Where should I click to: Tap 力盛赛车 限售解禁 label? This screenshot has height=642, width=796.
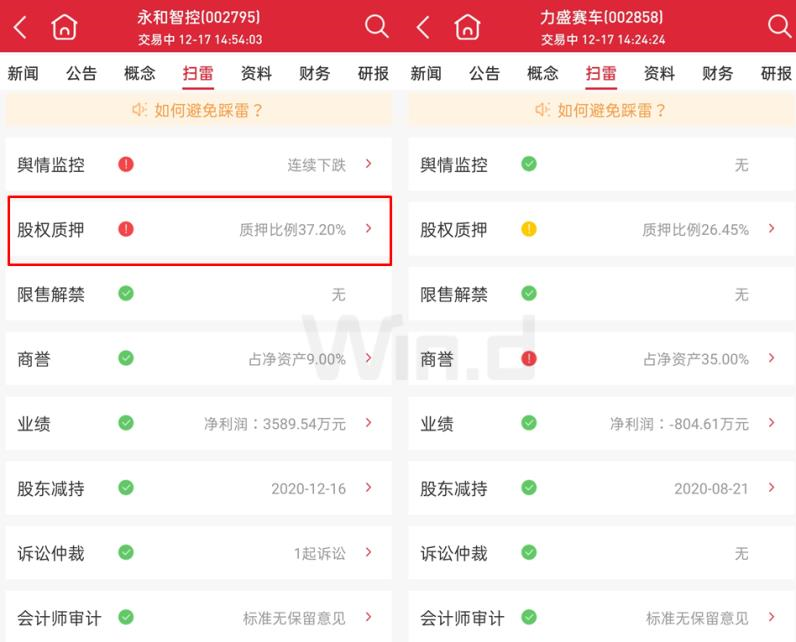pyautogui.click(x=454, y=294)
